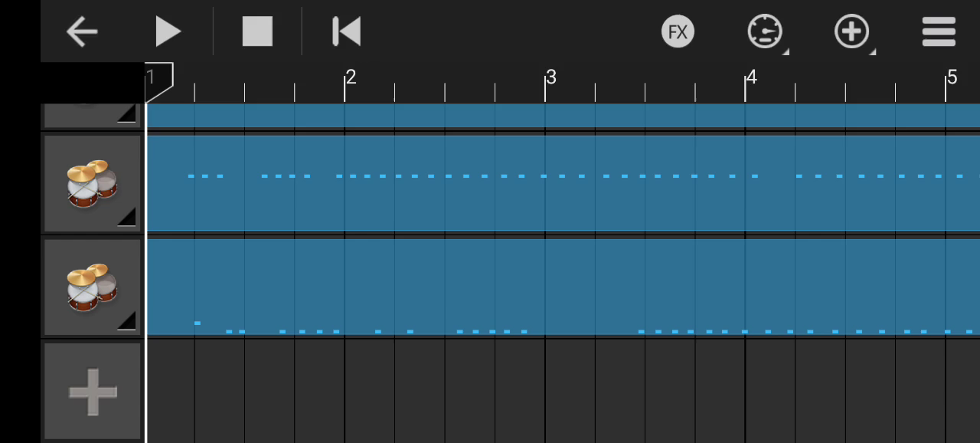
Task: Jump to bar 4 on the ruler
Action: pyautogui.click(x=750, y=78)
